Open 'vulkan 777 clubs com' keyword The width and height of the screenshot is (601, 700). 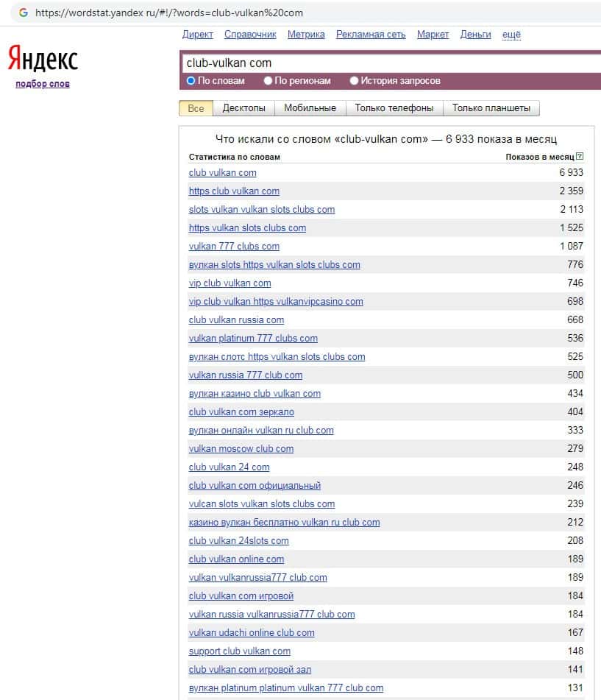pos(234,247)
